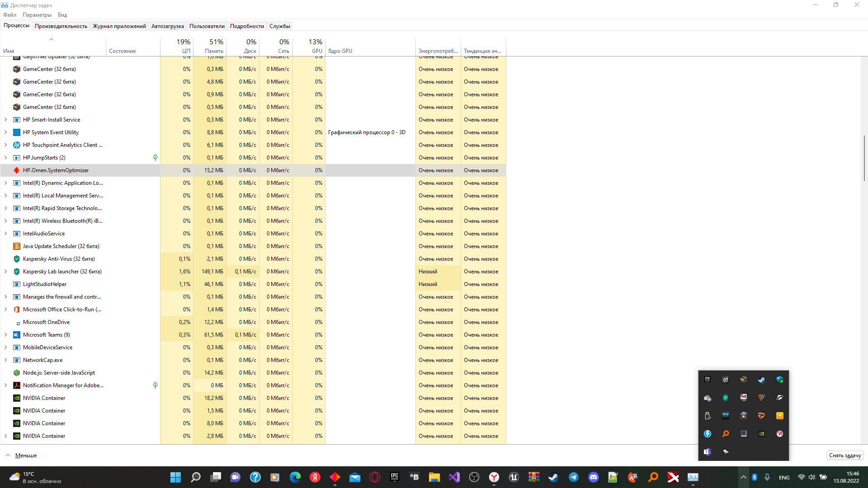The image size is (868, 488).
Task: Sort by Память column header
Action: pyautogui.click(x=210, y=46)
